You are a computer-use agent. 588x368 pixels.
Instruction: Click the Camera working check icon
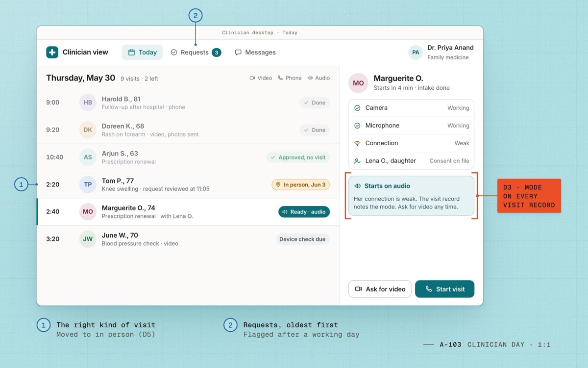[x=357, y=108]
